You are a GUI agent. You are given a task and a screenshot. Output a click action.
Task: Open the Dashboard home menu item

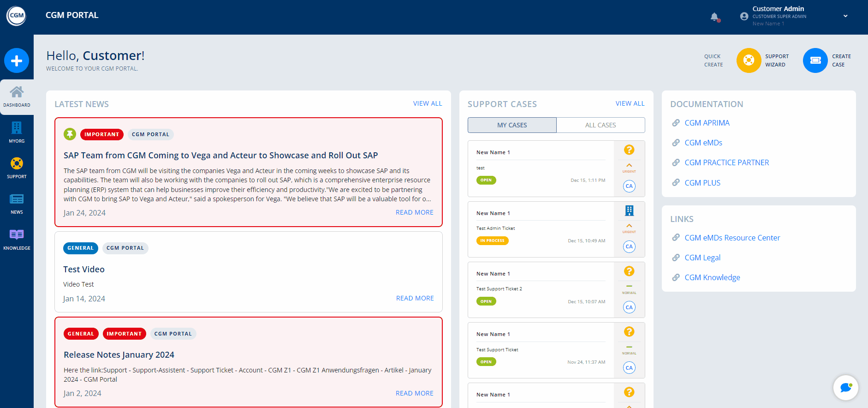coord(17,96)
